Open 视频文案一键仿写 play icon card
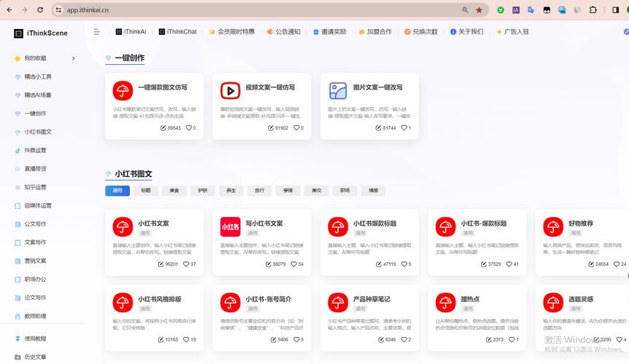The width and height of the screenshot is (629, 364). coord(230,90)
